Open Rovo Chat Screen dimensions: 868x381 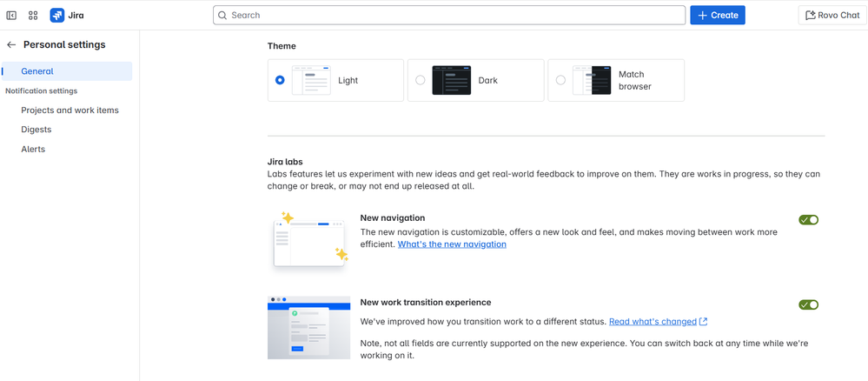tap(832, 16)
